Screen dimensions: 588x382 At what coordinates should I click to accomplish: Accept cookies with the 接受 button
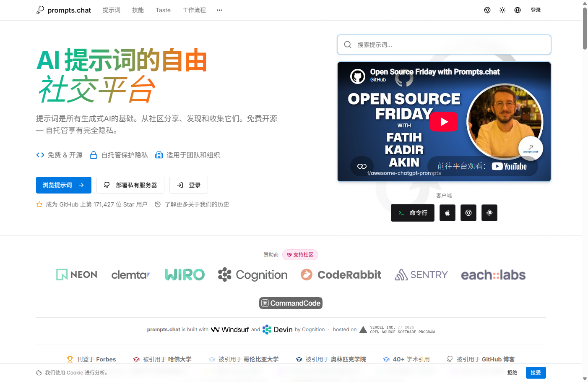click(536, 373)
